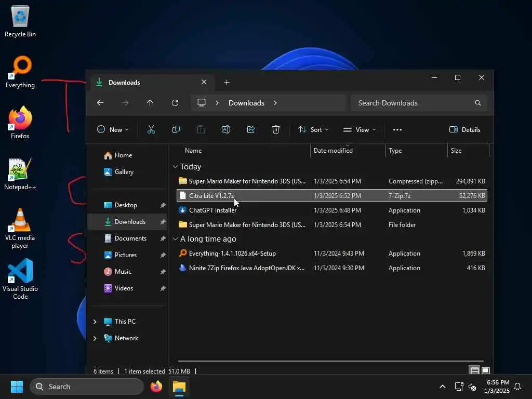Collapse the A long time ago group
The image size is (532, 399).
click(175, 239)
